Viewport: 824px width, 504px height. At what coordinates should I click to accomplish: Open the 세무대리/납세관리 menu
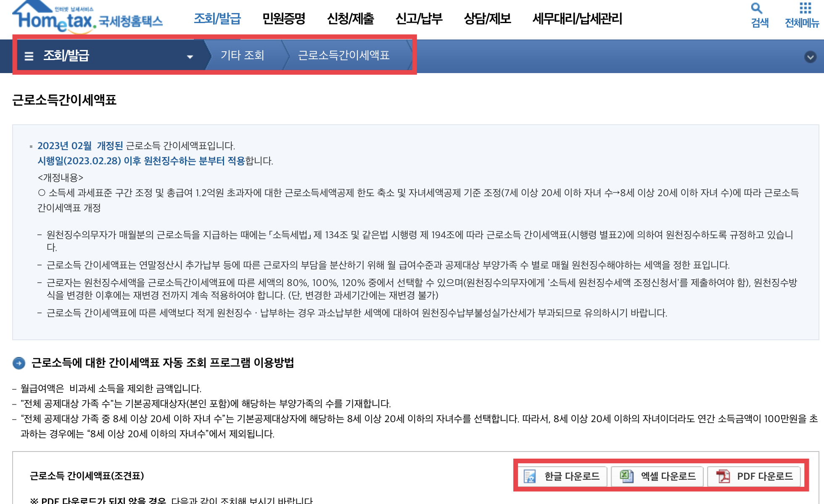tap(577, 18)
